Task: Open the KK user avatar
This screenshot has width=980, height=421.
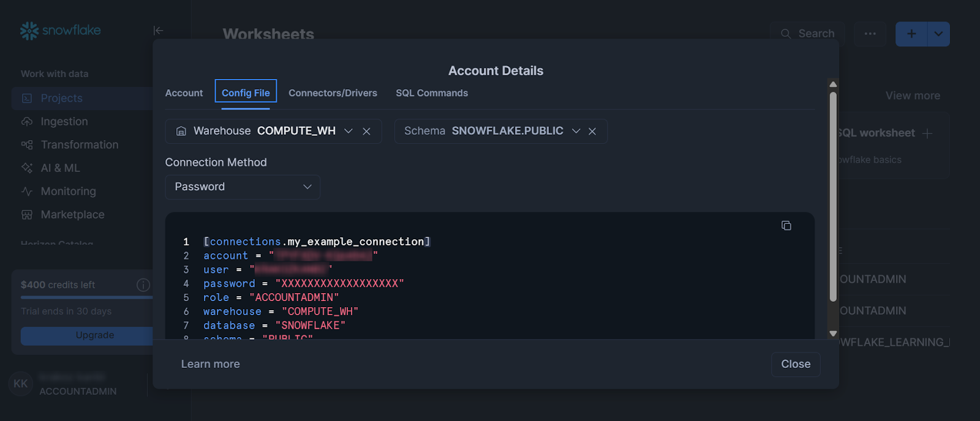Action: coord(21,384)
